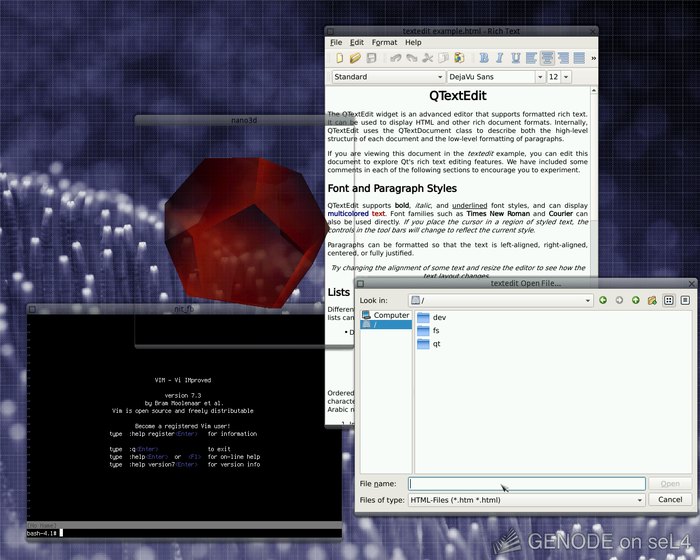Toggle Underline formatting button
Viewport: 700px width, 560px height.
516,58
